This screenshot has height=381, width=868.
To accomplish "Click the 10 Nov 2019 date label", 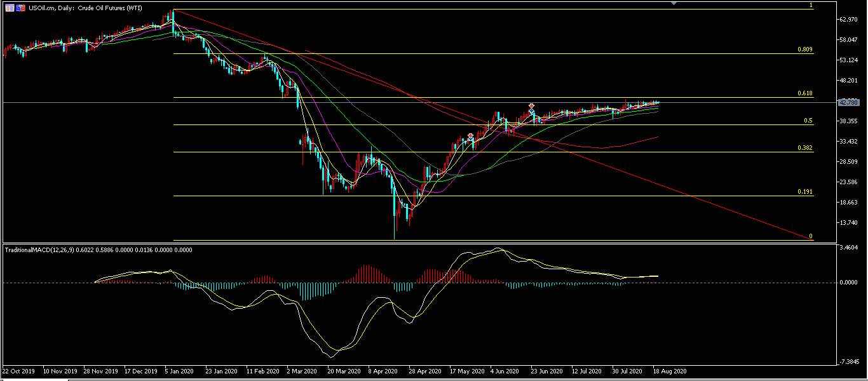I will pos(60,371).
